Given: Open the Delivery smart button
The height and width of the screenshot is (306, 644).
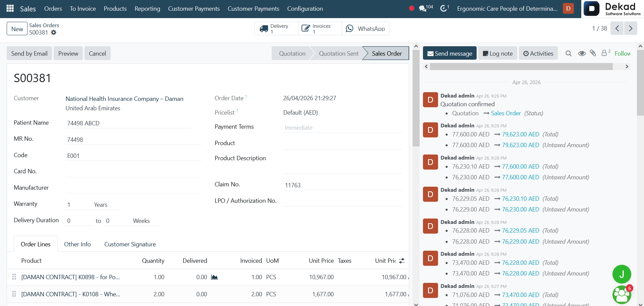Looking at the screenshot, I should [277, 28].
